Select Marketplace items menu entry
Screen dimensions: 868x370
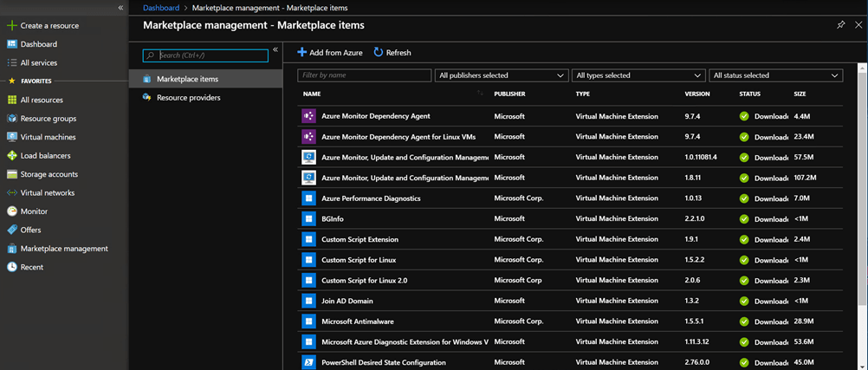205,79
